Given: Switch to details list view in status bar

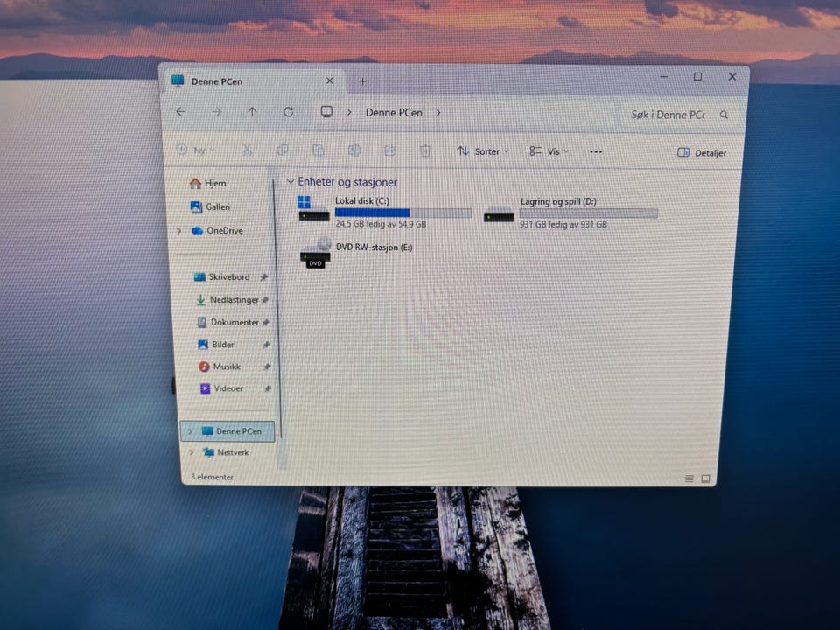Looking at the screenshot, I should tap(689, 479).
